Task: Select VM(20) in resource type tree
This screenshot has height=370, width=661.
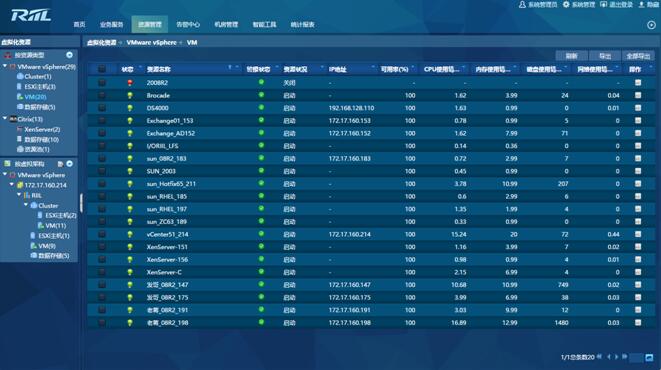Action: click(35, 97)
